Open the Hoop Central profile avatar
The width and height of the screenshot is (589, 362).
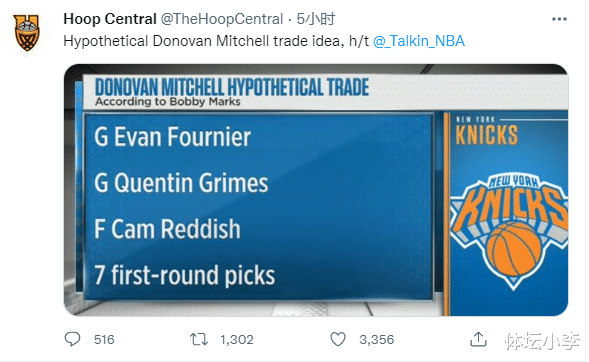click(27, 32)
